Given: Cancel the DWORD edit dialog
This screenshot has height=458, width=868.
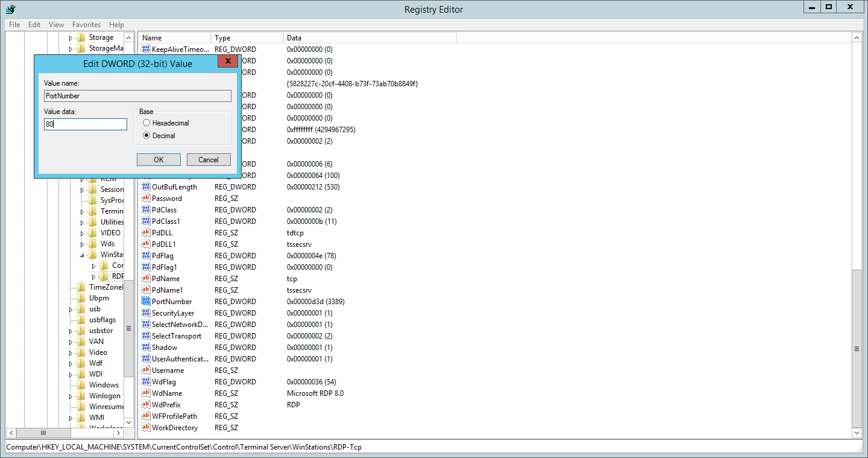Looking at the screenshot, I should click(209, 160).
